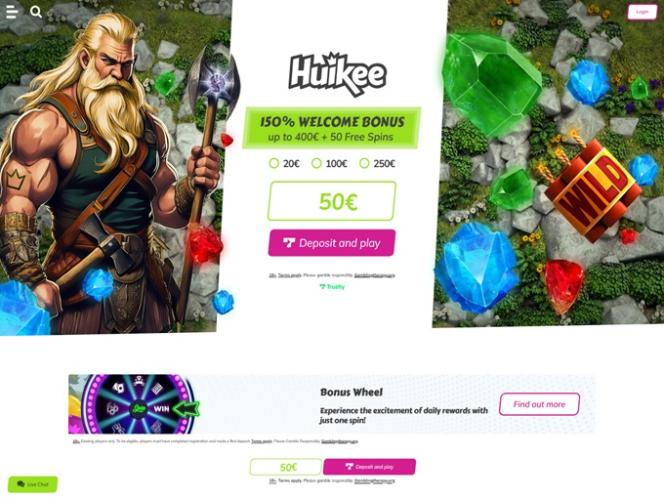Image resolution: width=664 pixels, height=499 pixels.
Task: Select the 250€ deposit option
Action: (x=377, y=164)
